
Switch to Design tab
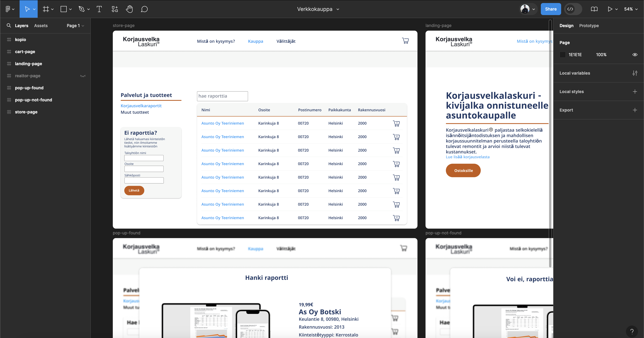pos(566,25)
